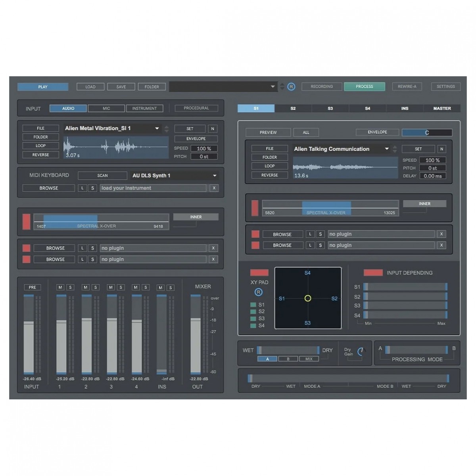The height and width of the screenshot is (476, 476).
Task: Click the yellow XY pad center handle
Action: click(x=307, y=298)
